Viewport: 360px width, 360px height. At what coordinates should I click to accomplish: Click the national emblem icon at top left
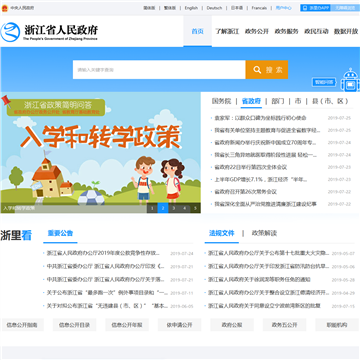[4, 8]
